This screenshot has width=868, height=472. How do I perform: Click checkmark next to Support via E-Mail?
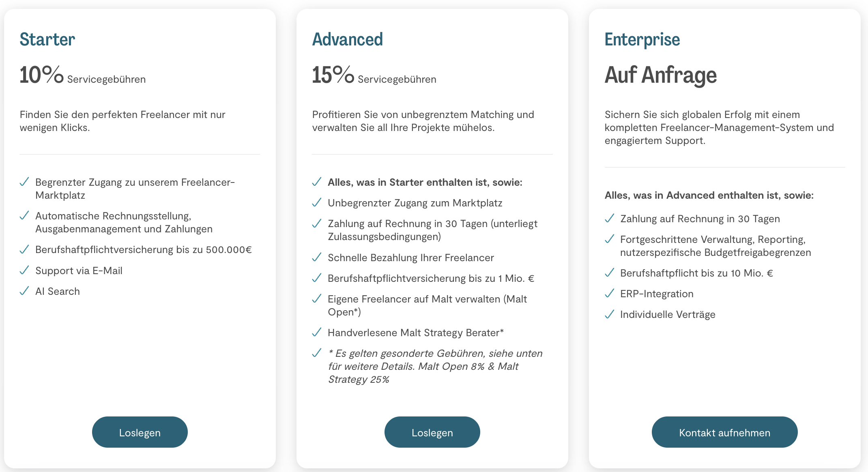pos(24,270)
